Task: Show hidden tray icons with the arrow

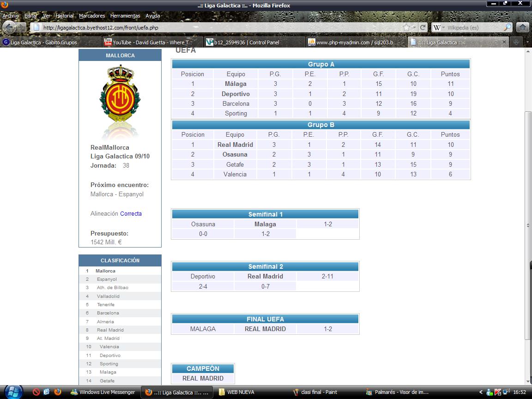Action: (x=481, y=392)
